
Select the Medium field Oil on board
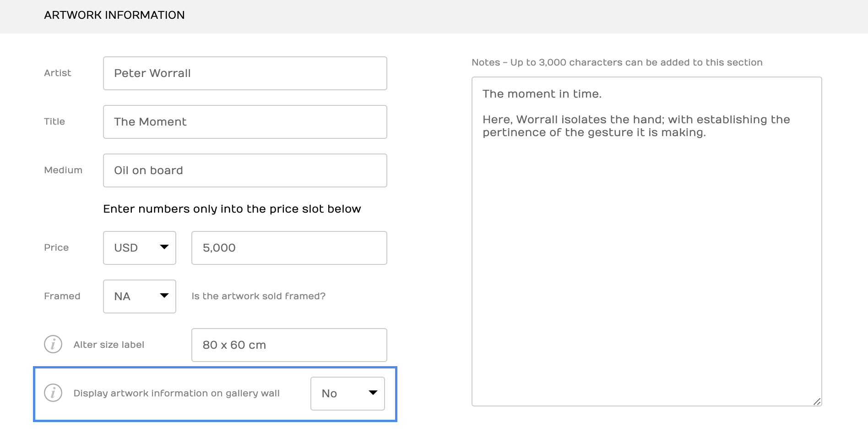tap(245, 170)
